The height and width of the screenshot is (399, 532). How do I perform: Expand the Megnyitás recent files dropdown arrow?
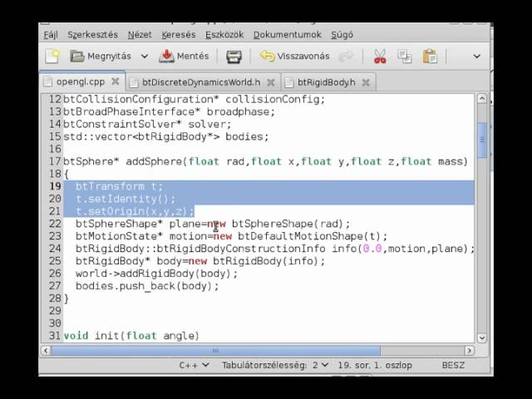144,57
